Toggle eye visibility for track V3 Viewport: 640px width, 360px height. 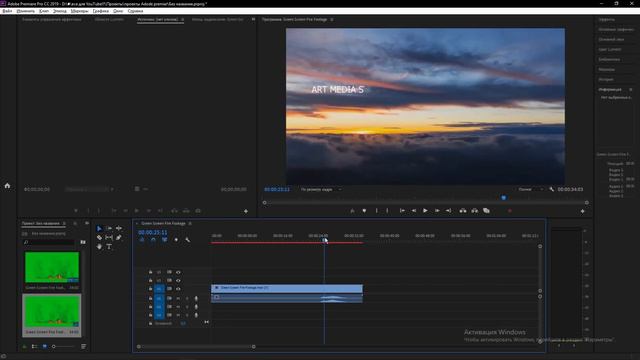click(178, 272)
